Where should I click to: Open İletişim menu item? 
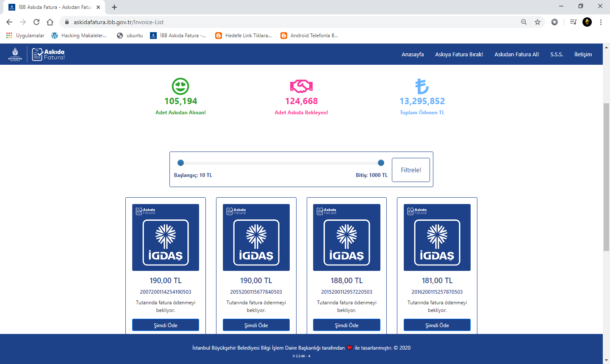pos(583,54)
